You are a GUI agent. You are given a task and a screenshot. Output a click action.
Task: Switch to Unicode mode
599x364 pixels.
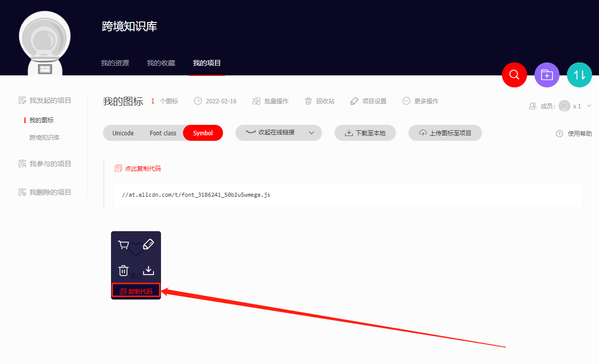click(123, 133)
